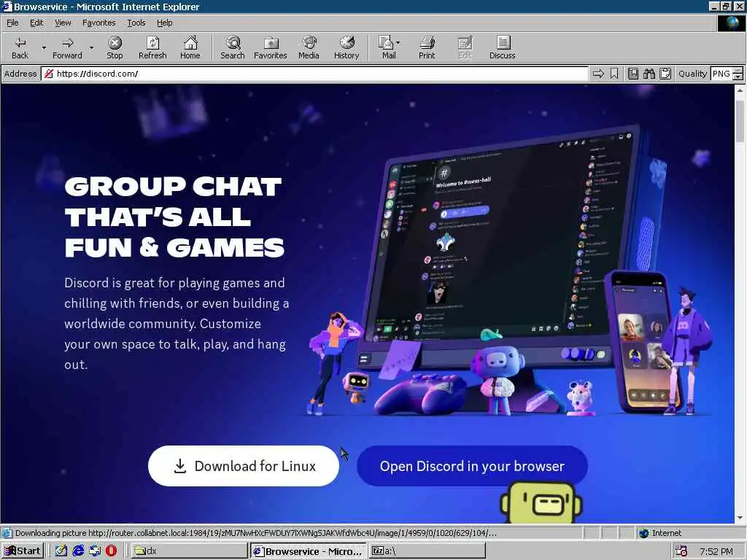
Task: Increase Quality with the up stepper arrow
Action: (x=738, y=71)
